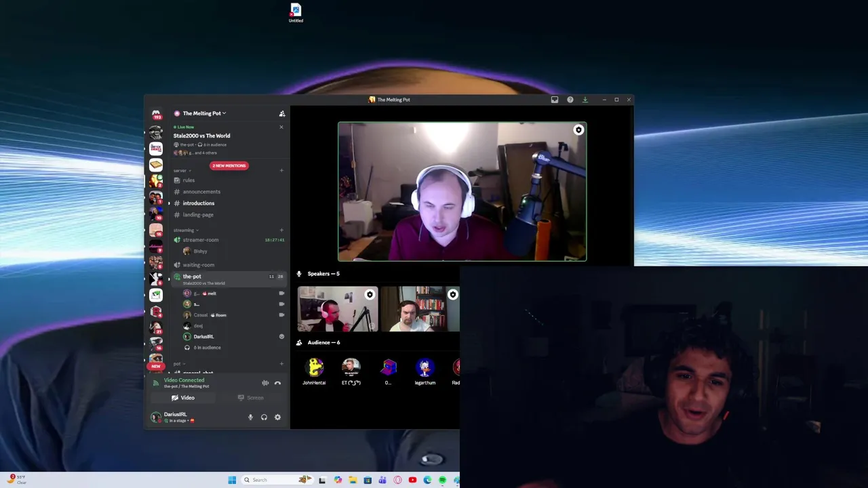Open the Untitled file on the desktop
Screen dimensions: 868x488
pyautogui.click(x=296, y=13)
